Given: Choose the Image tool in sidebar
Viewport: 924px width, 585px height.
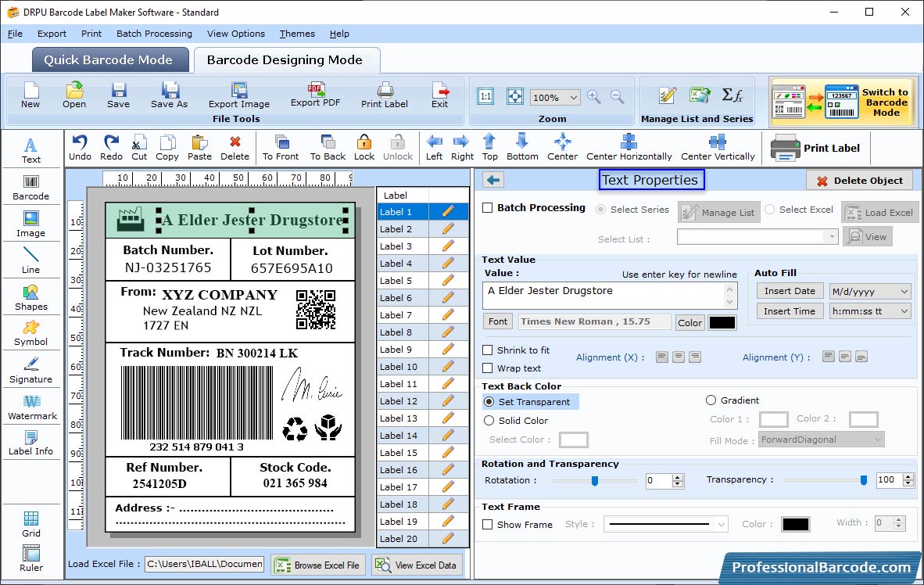Looking at the screenshot, I should tap(30, 224).
